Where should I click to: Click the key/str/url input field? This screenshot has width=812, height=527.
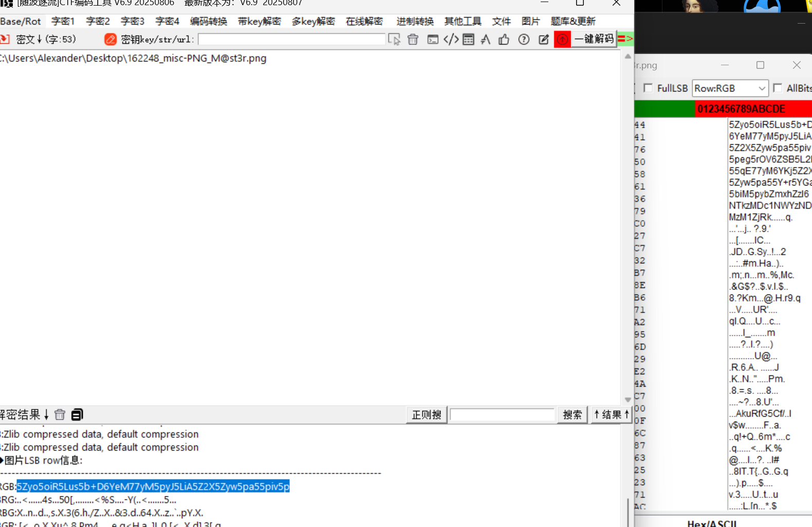(292, 39)
